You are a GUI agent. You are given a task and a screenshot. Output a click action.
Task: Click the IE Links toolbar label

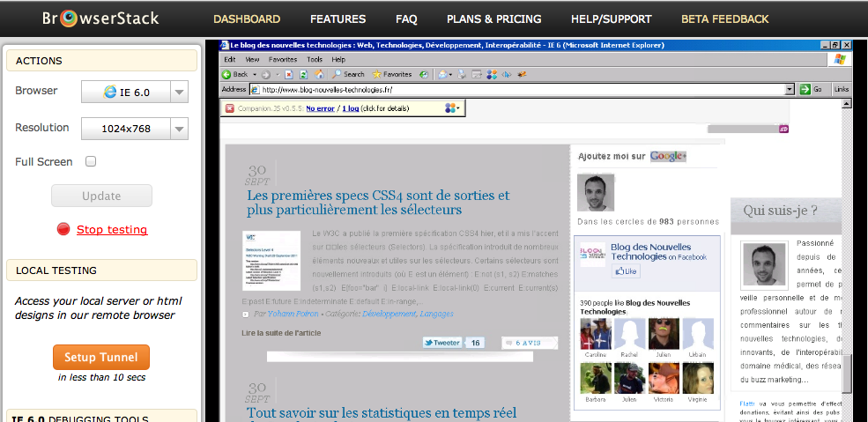[841, 89]
